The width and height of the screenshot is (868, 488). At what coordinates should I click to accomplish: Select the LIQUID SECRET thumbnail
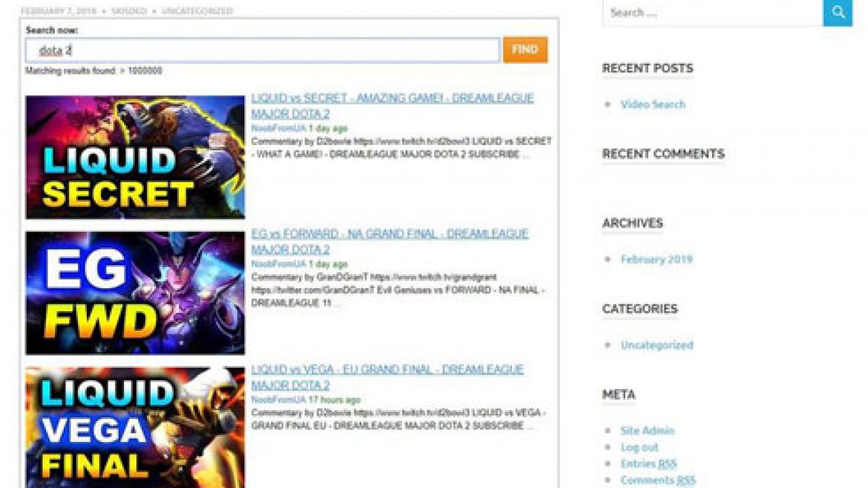click(x=135, y=157)
